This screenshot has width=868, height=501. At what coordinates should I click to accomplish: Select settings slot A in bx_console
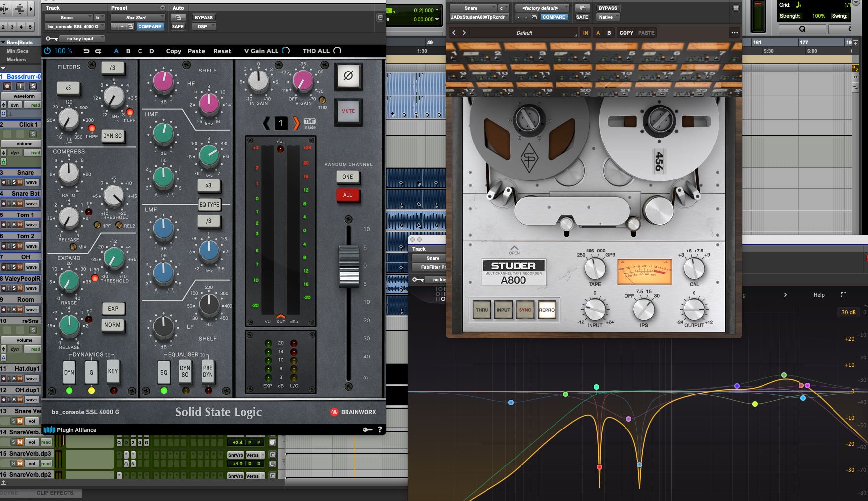point(116,51)
